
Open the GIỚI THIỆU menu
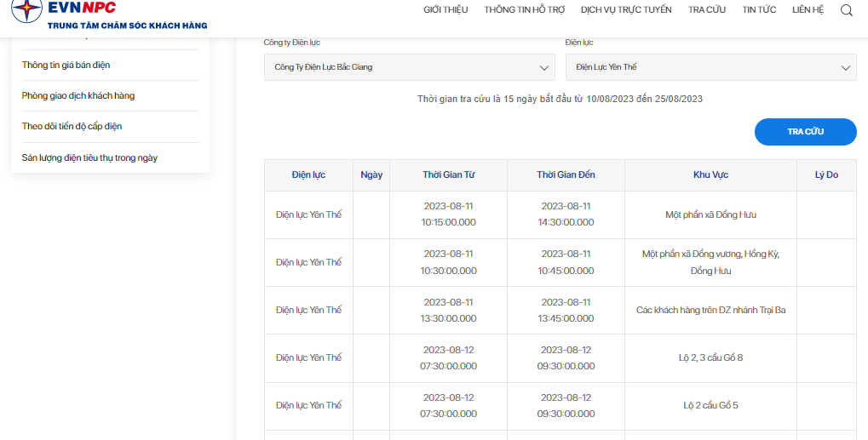[x=445, y=10]
